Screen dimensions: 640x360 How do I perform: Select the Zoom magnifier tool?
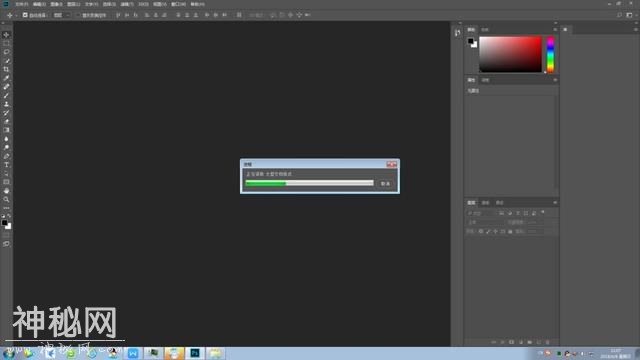pos(6,200)
